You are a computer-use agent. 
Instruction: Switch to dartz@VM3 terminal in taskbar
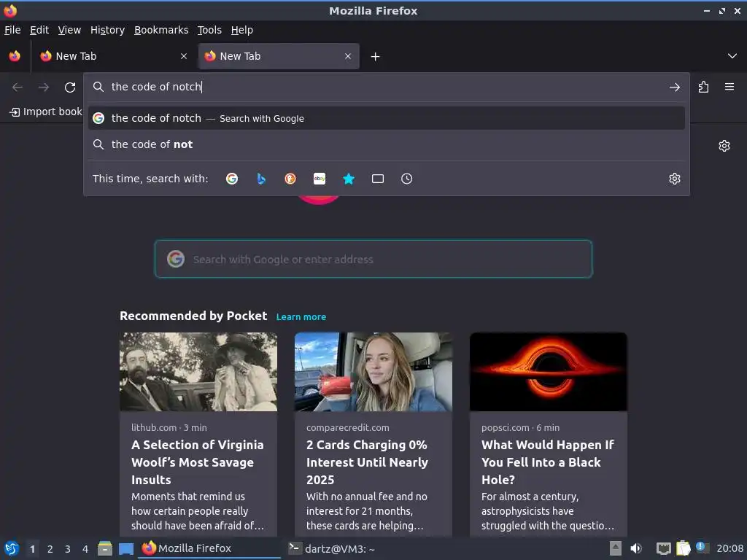tap(332, 548)
